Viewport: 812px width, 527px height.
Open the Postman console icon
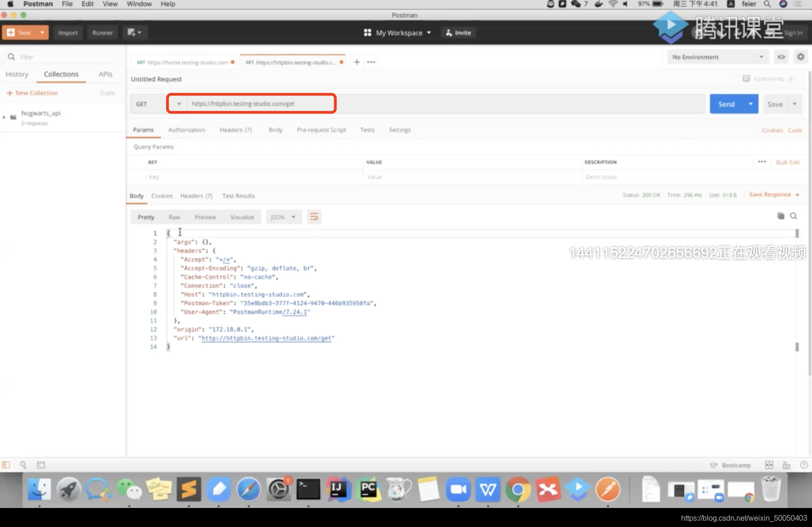[x=41, y=465]
